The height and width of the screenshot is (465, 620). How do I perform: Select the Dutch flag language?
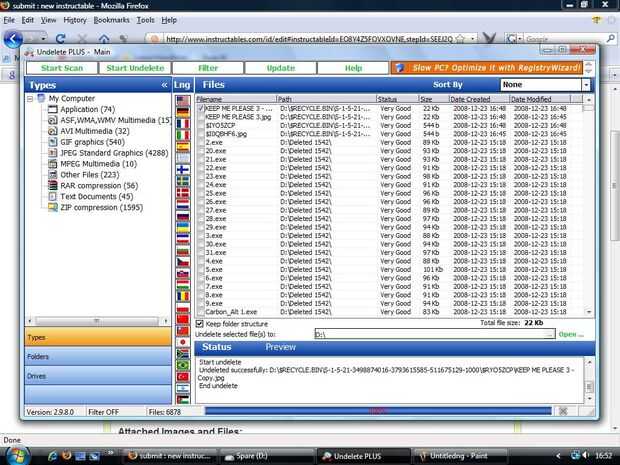[x=183, y=204]
